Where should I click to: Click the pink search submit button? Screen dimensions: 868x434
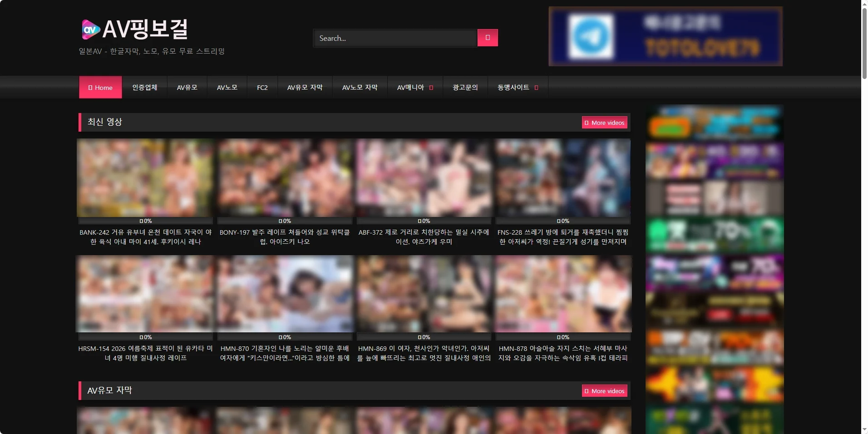pos(488,38)
